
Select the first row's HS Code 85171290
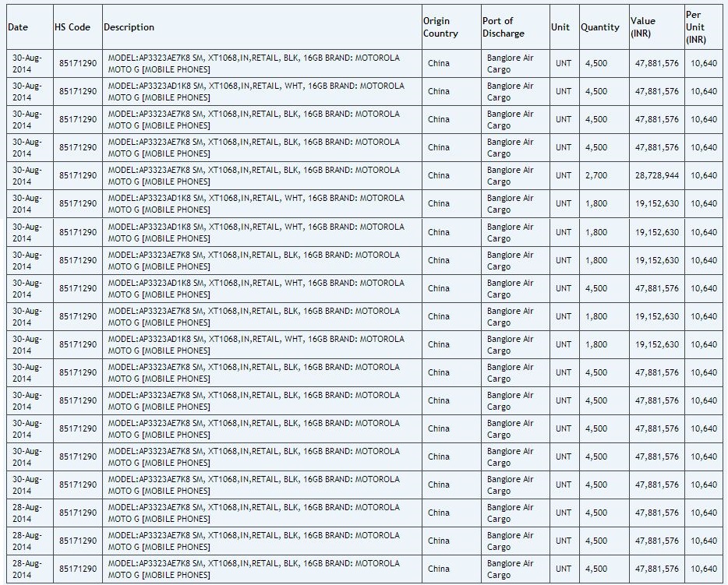click(x=78, y=64)
